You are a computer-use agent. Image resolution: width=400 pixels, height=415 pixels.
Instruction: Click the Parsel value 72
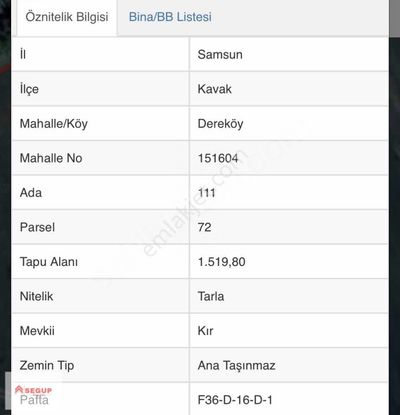coord(204,227)
